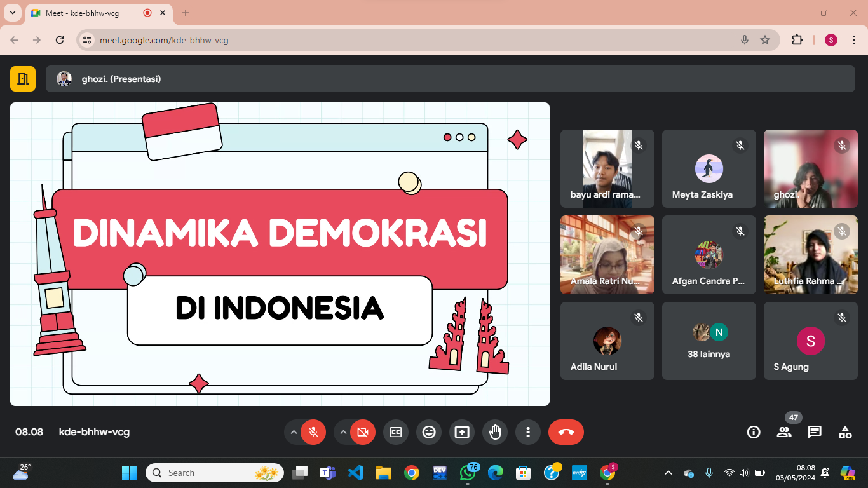Image resolution: width=868 pixels, height=488 pixels.
Task: Click the 38 lainnya participants tile
Action: click(x=709, y=341)
